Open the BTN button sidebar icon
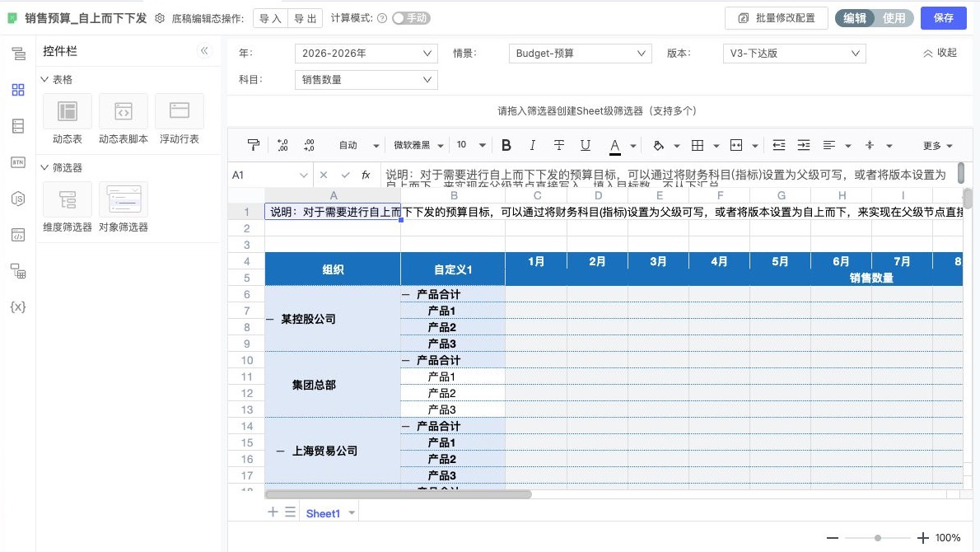980x552 pixels. (x=18, y=162)
